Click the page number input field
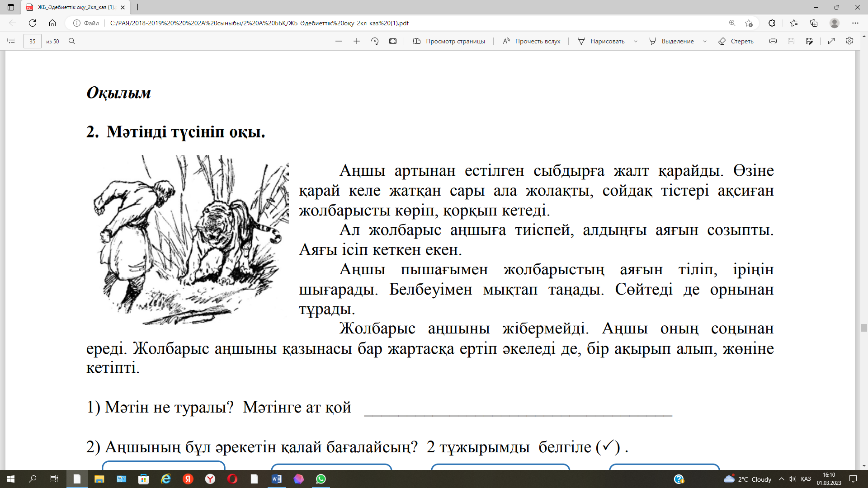 coord(33,41)
